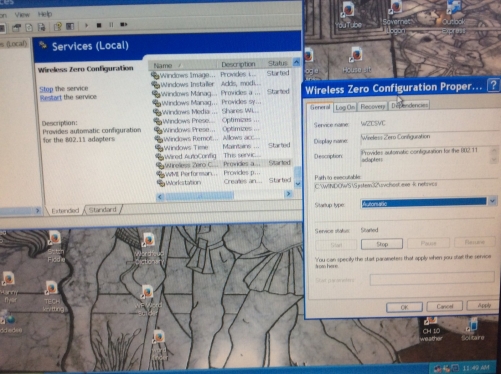Screen dimensions: 501x374
Task: Click the Start Service play toolbar icon
Action: (x=87, y=25)
